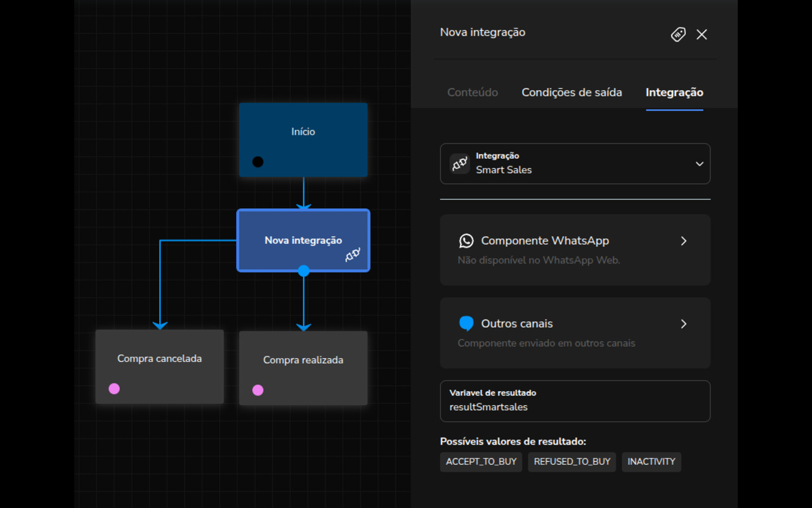
Task: Select the blue connection point under Nova integração
Action: (x=303, y=271)
